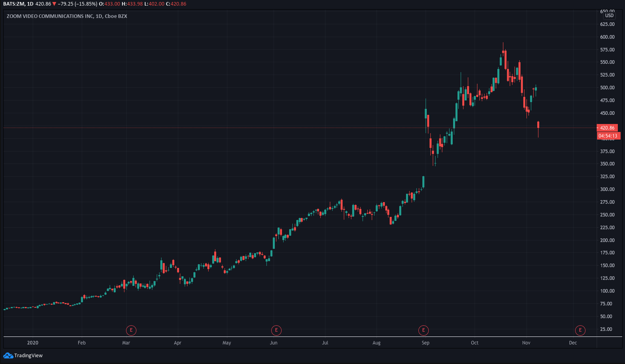625x364 pixels.
Task: Click the 04:54:13 countdown label
Action: pyautogui.click(x=608, y=136)
